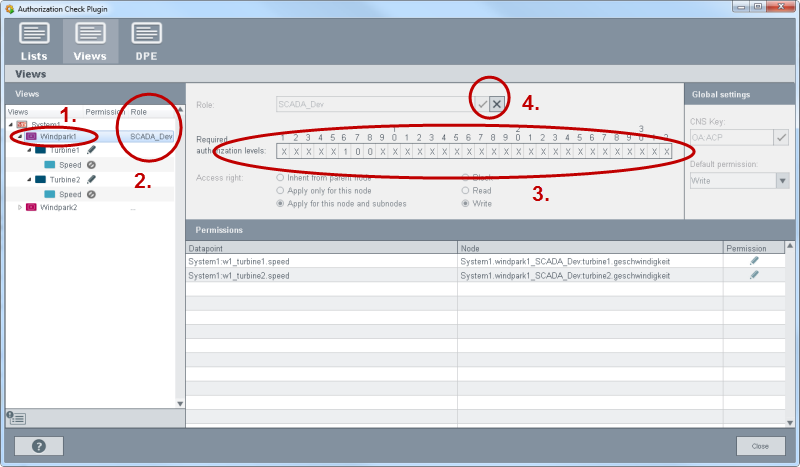This screenshot has height=467, width=800.
Task: Toggle authorization level 1 box
Action: pos(283,152)
